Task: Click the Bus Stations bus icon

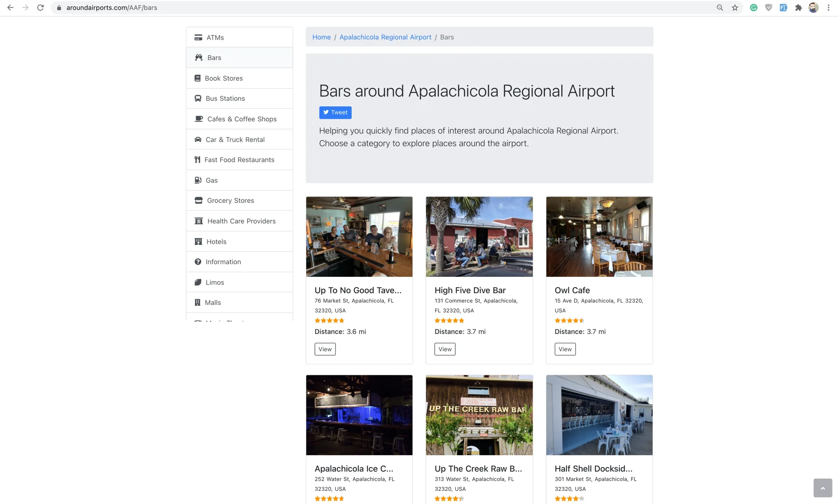Action: [x=198, y=98]
